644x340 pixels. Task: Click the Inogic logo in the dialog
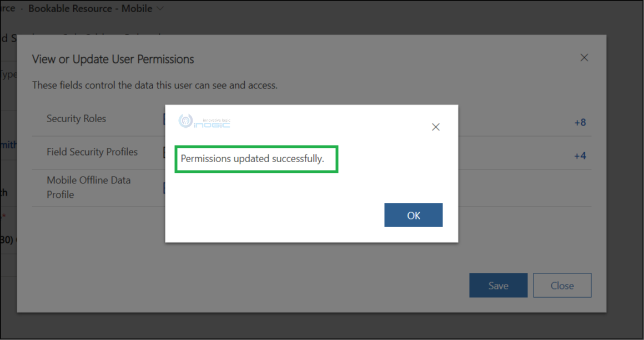(204, 121)
